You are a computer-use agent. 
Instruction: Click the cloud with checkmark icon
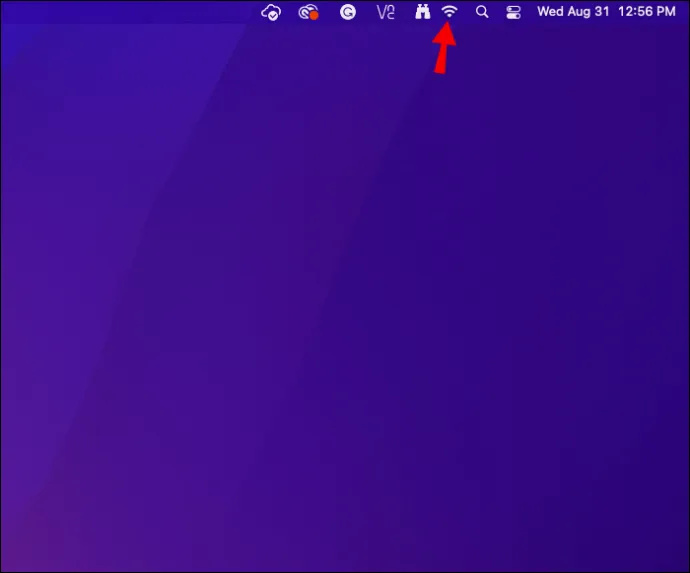pyautogui.click(x=271, y=13)
